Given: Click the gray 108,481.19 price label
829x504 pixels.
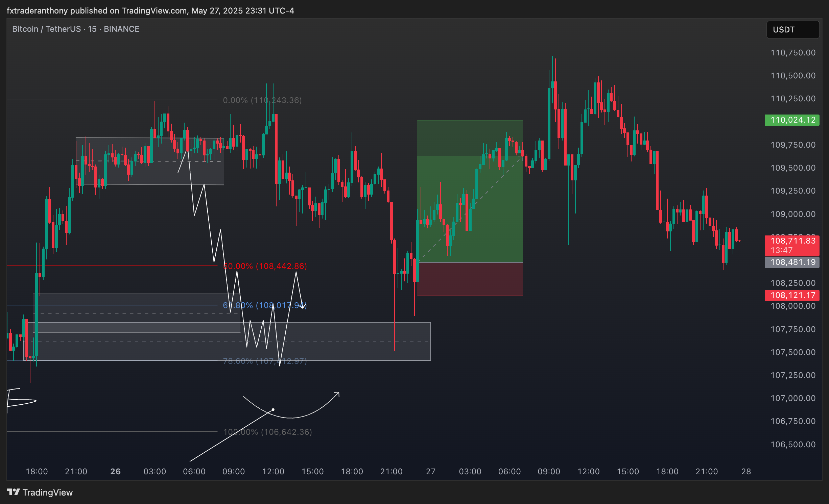Looking at the screenshot, I should click(x=792, y=262).
